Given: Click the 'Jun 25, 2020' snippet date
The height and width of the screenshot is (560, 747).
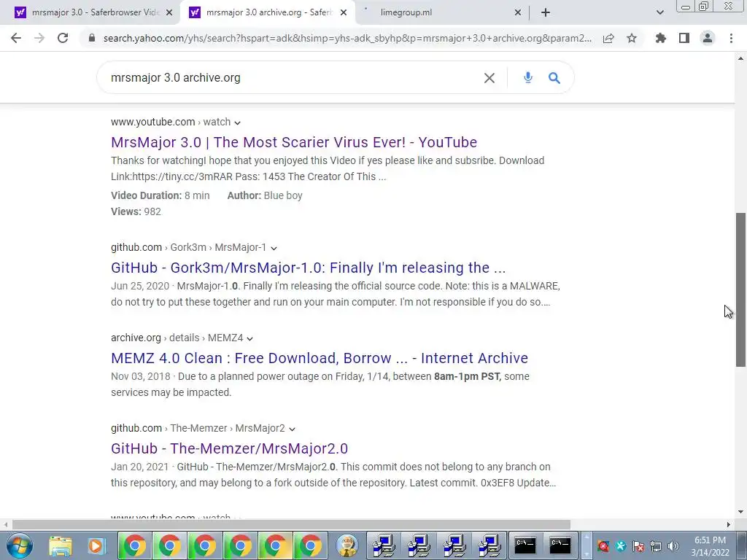Looking at the screenshot, I should pyautogui.click(x=140, y=286).
